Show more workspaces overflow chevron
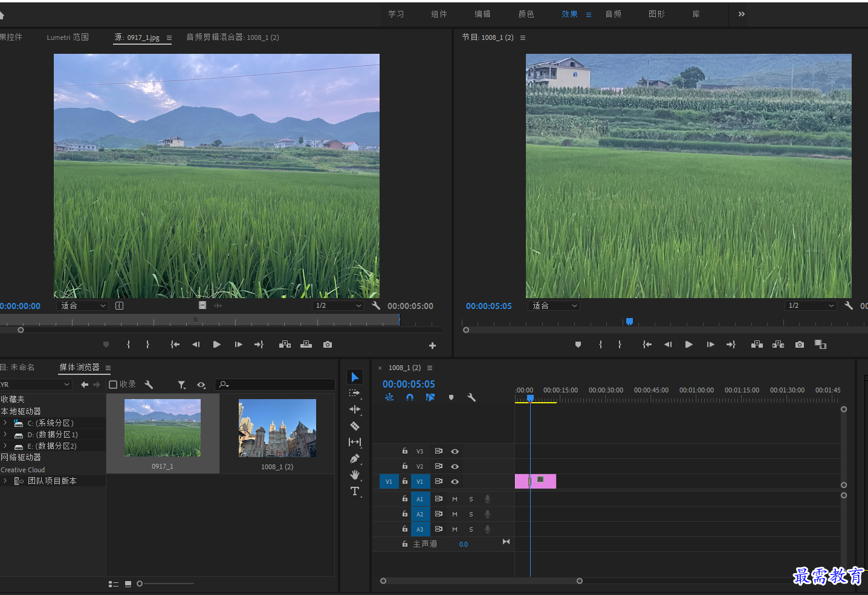 [742, 14]
